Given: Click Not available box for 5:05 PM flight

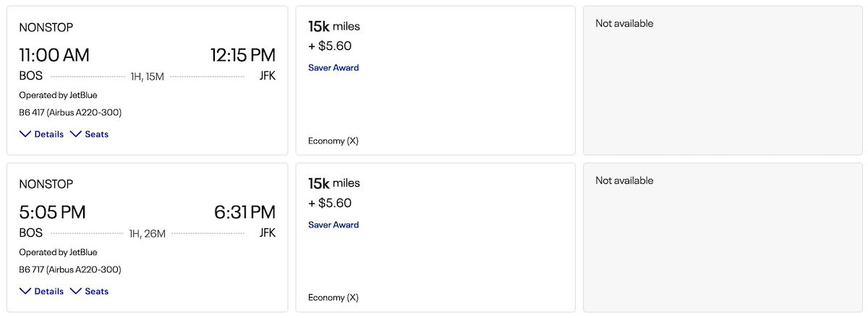Looking at the screenshot, I should click(722, 238).
